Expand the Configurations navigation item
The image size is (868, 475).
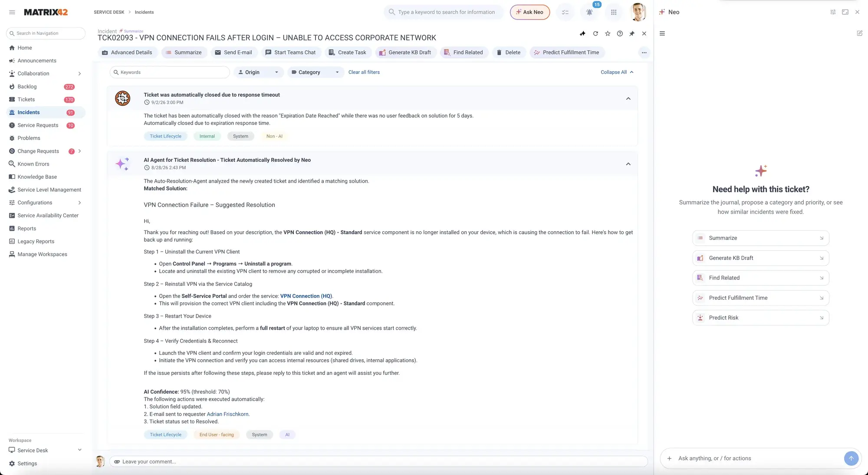tap(80, 203)
